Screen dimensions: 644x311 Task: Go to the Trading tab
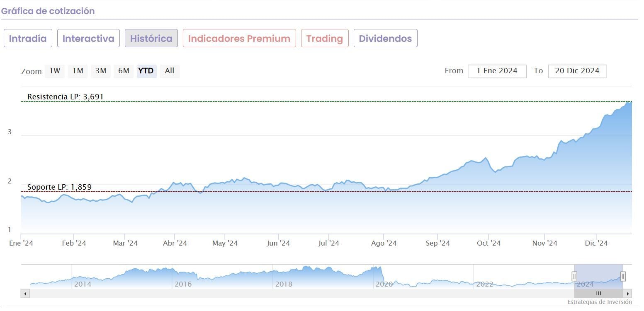[325, 39]
